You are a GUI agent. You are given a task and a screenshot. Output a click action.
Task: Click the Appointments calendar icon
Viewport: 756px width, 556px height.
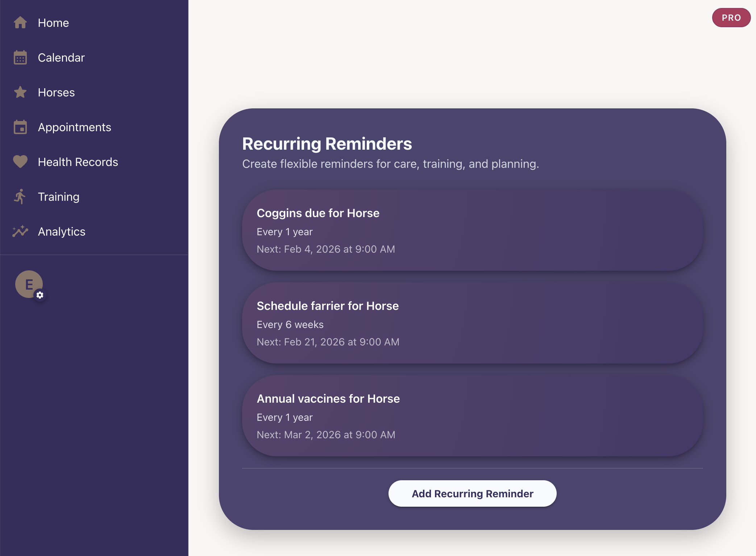(20, 127)
